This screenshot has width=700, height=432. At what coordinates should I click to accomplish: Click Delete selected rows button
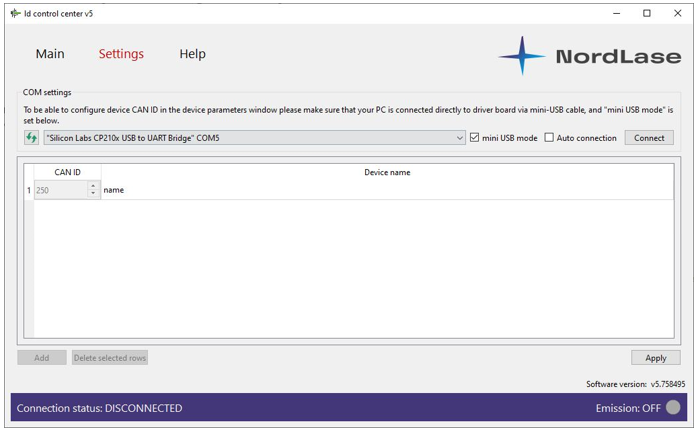(x=110, y=357)
